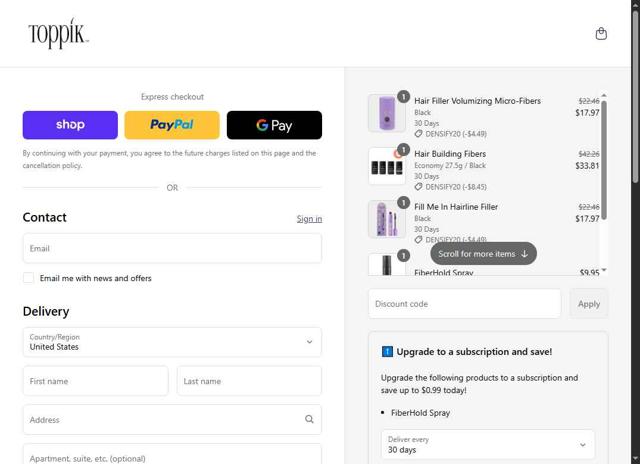Click the main page vertical scrollbar
The height and width of the screenshot is (464, 640).
point(636,96)
